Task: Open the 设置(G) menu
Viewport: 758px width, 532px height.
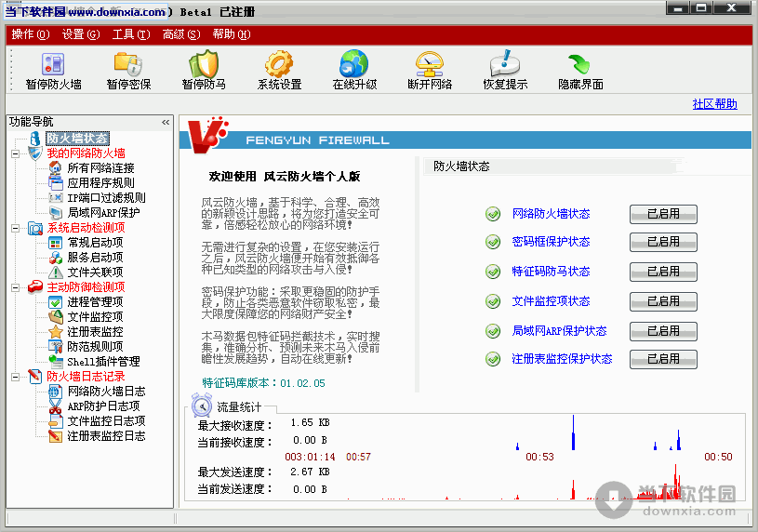Action: (81, 34)
